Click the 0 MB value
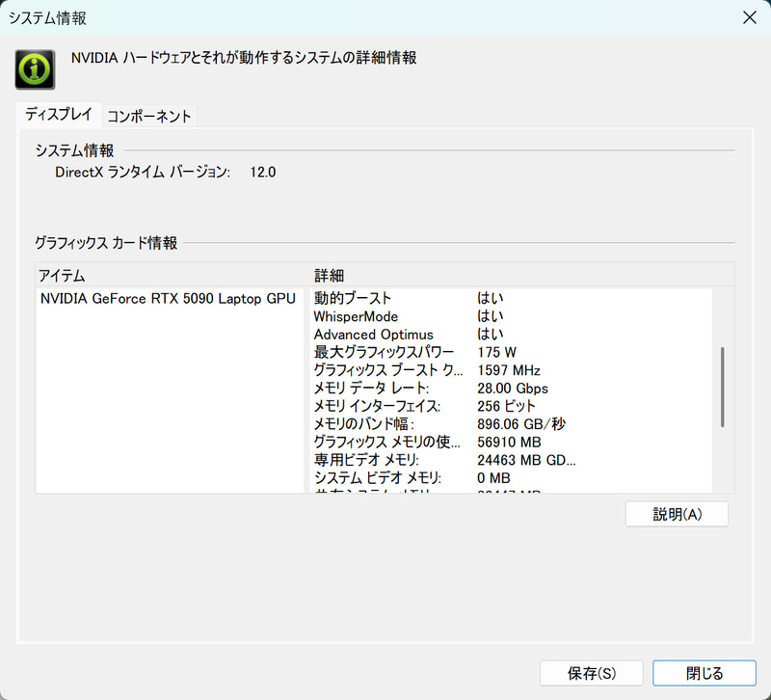Viewport: 771px width, 700px height. [493, 478]
